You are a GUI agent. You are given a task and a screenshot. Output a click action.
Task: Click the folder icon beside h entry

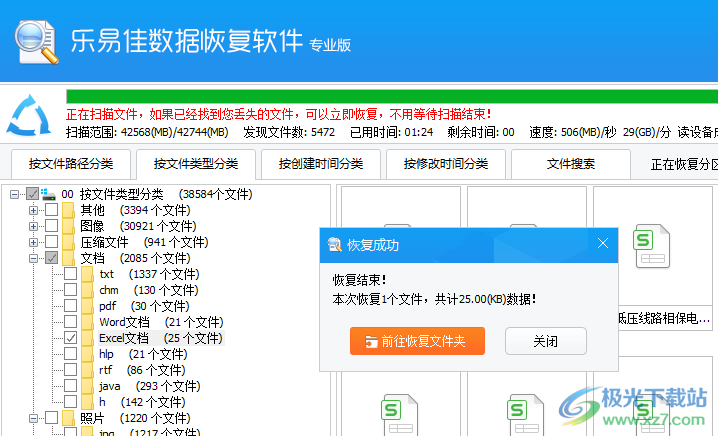tap(87, 402)
